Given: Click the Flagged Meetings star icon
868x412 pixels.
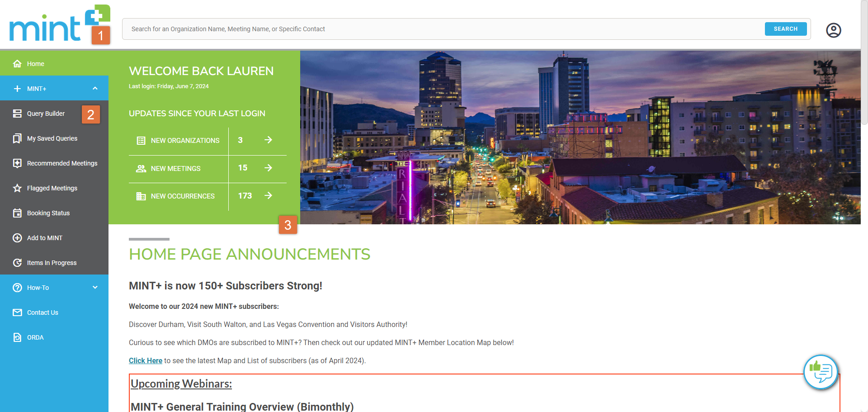Looking at the screenshot, I should 17,188.
